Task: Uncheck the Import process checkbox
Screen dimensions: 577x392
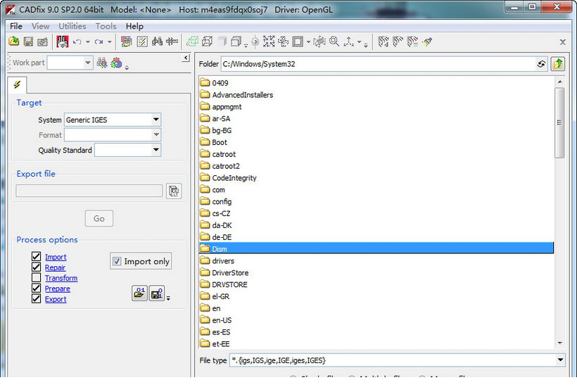Action: [x=36, y=257]
